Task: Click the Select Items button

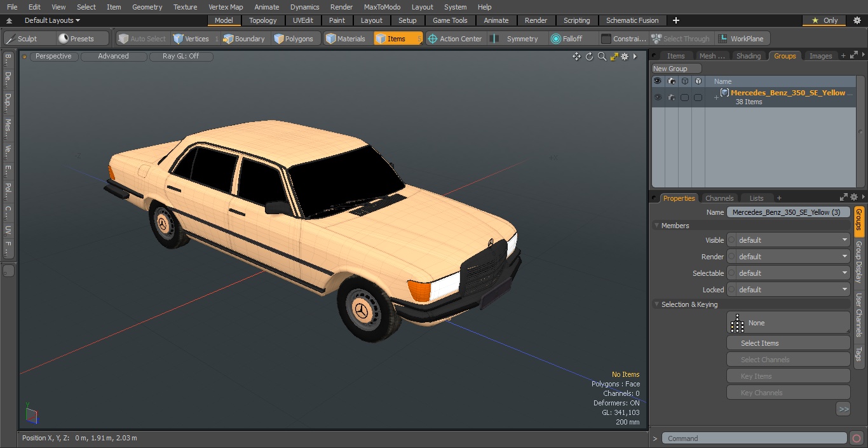Action: click(x=788, y=343)
